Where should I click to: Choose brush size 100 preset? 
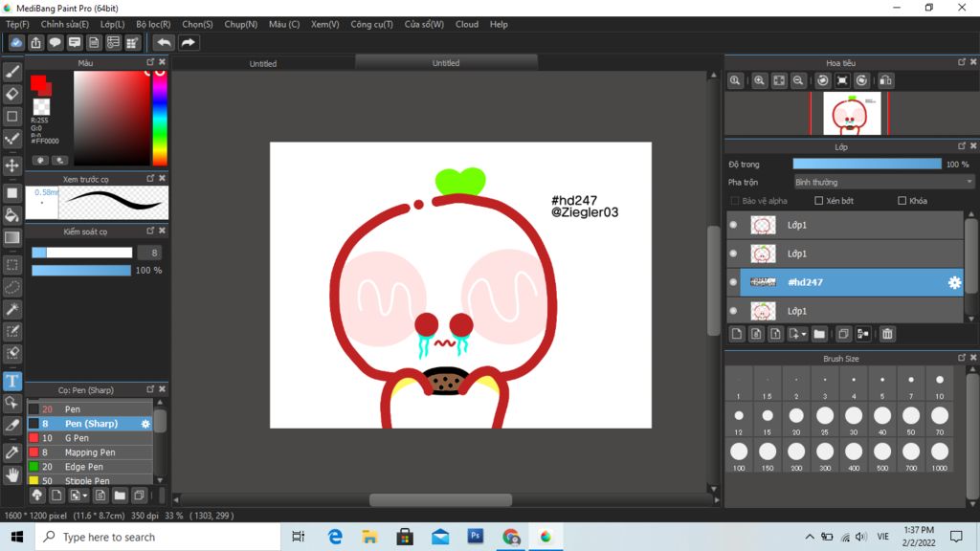(x=739, y=452)
